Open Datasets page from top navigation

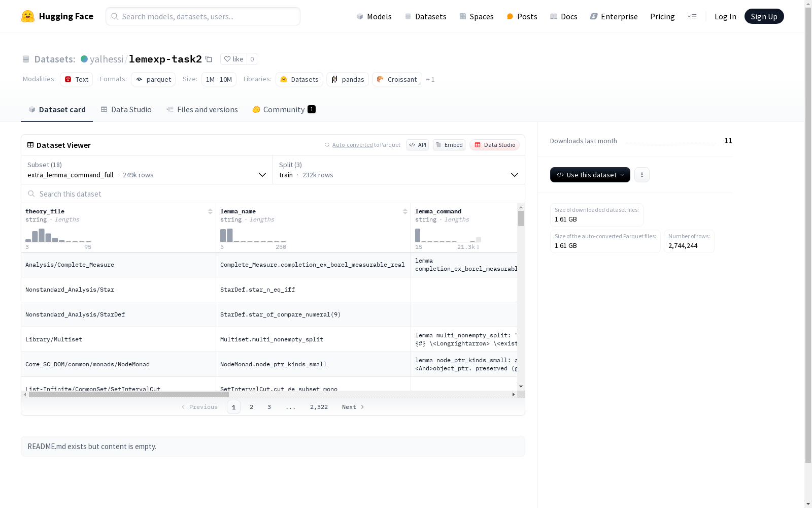click(x=425, y=16)
